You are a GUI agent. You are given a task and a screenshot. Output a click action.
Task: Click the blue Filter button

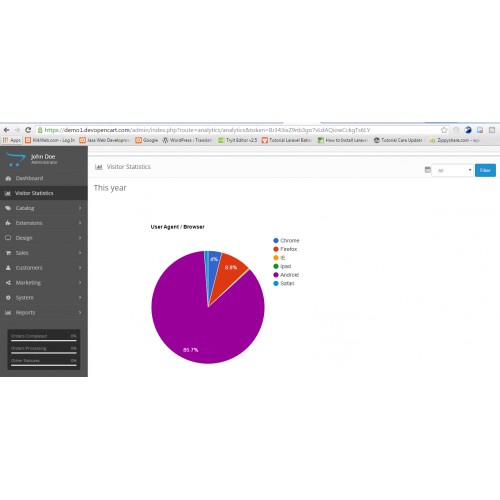coord(485,170)
